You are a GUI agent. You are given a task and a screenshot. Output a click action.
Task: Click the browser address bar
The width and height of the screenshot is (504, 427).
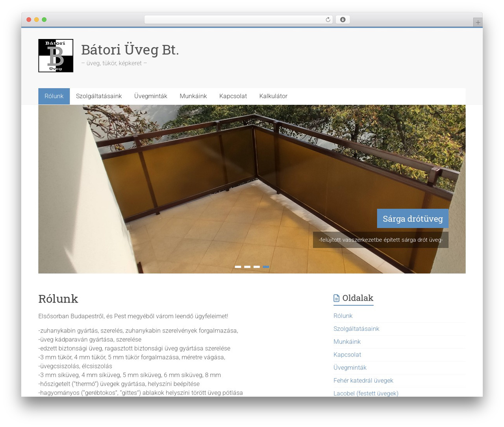coord(238,20)
